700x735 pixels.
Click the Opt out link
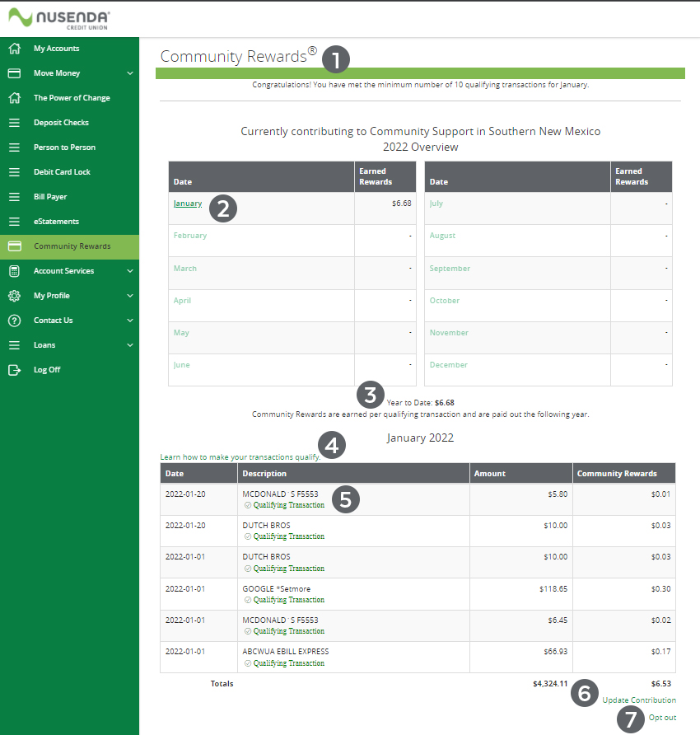tap(662, 717)
